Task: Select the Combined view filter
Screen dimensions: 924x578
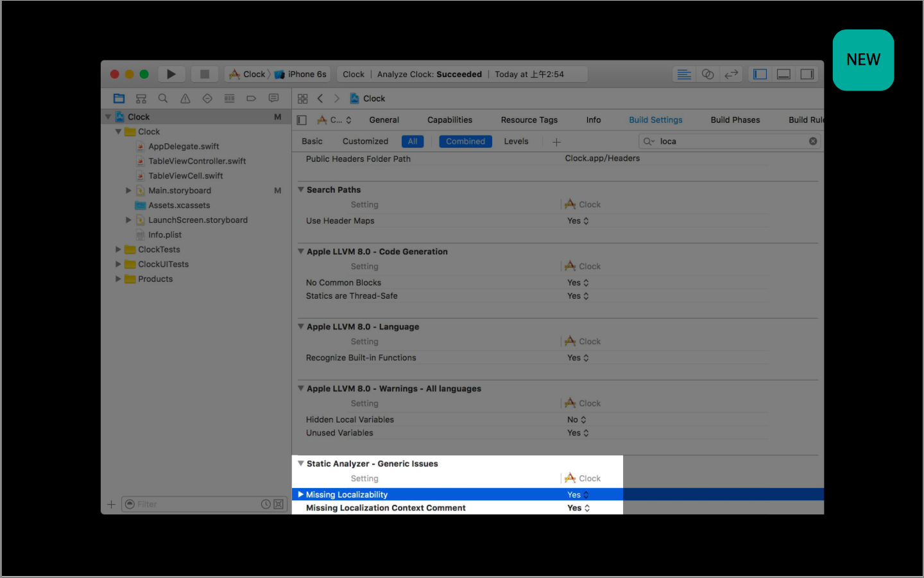Action: tap(466, 141)
